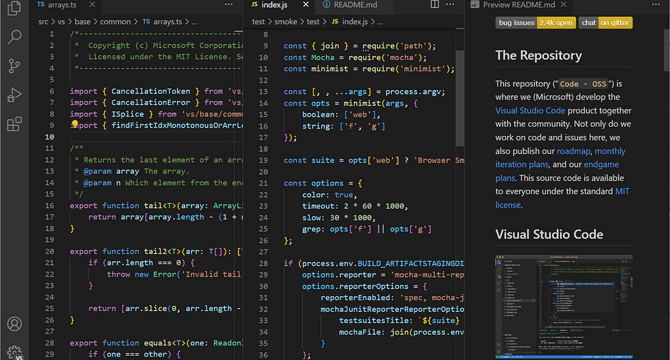Click 'minimist' constant on line 11
The width and height of the screenshot is (670, 360).
(329, 69)
